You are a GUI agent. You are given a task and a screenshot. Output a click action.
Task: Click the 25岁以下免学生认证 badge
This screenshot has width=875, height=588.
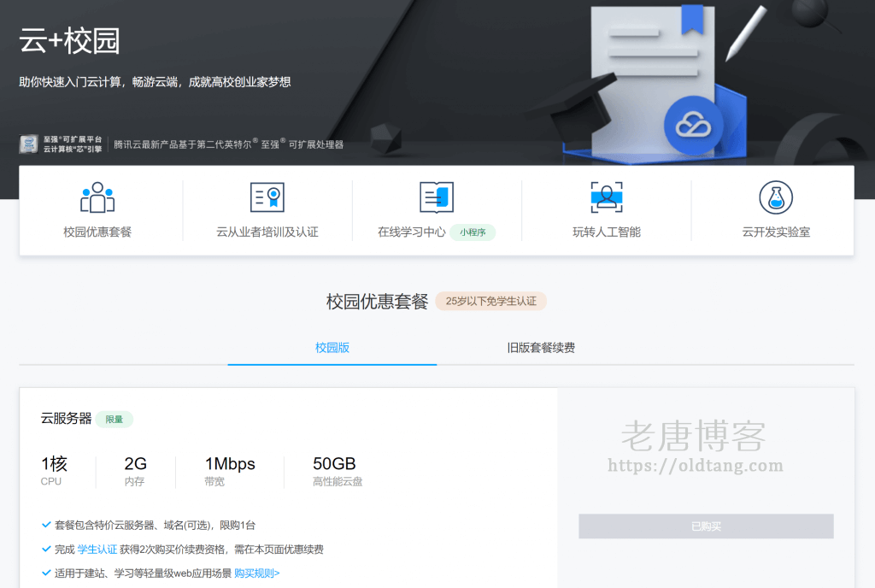[490, 301]
